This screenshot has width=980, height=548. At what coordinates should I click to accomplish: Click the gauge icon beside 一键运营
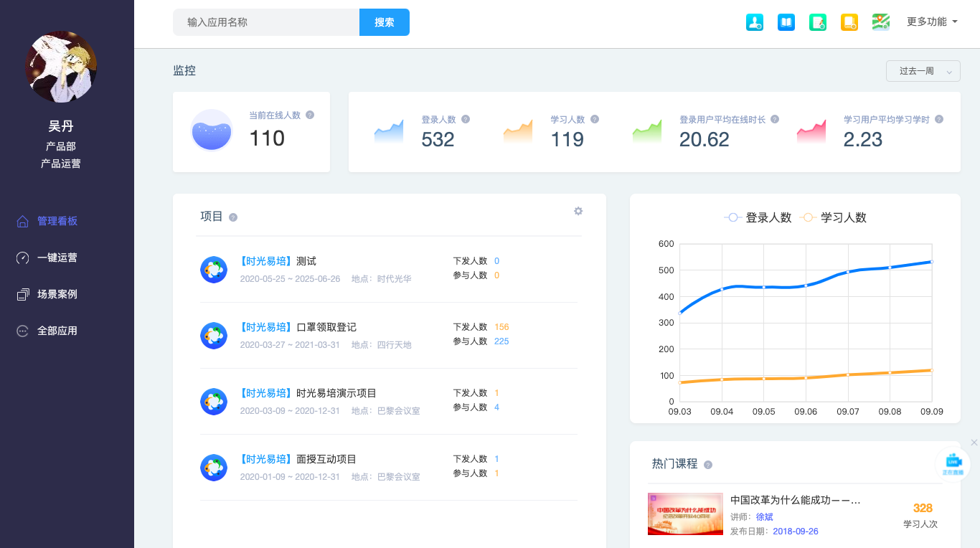coord(23,258)
